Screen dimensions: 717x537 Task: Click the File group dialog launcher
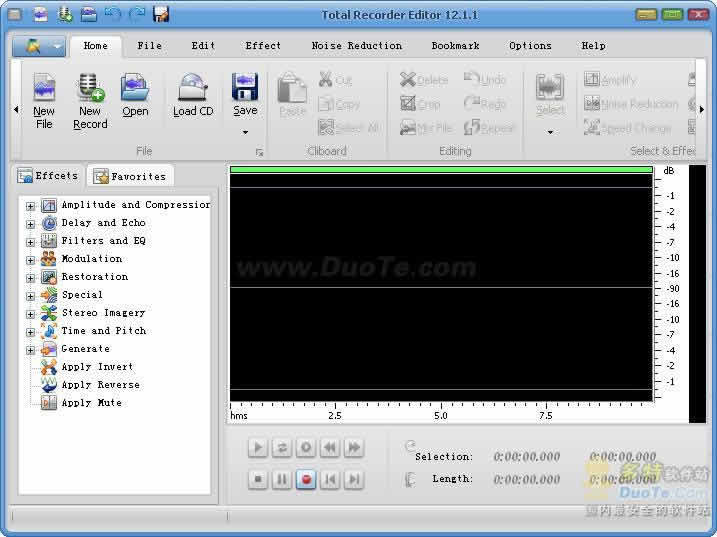click(259, 152)
